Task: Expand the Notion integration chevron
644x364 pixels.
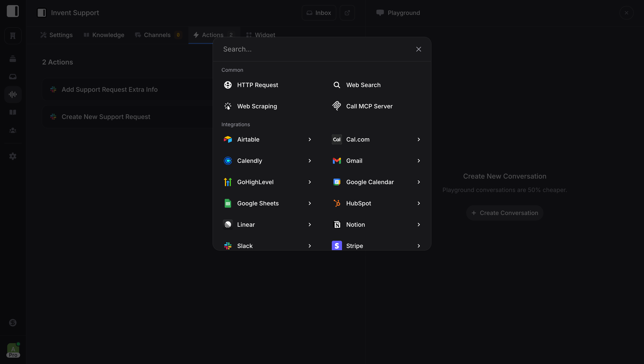Action: click(x=419, y=225)
